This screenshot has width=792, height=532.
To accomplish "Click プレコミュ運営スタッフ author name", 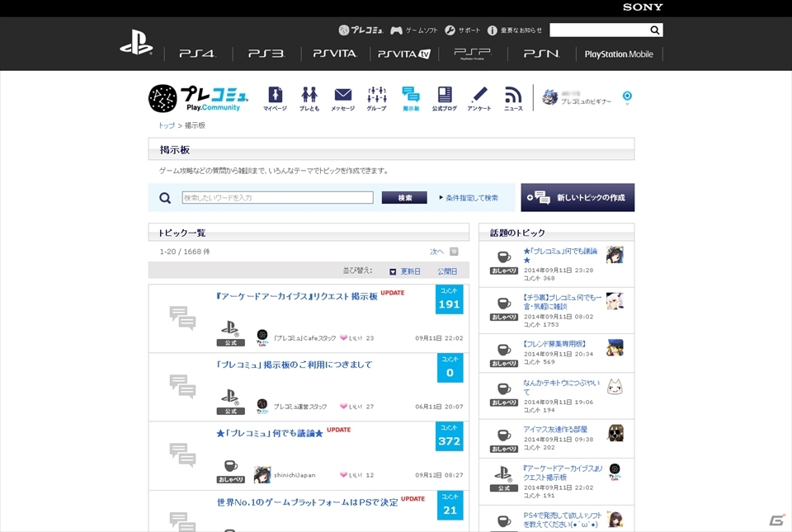I will click(300, 407).
